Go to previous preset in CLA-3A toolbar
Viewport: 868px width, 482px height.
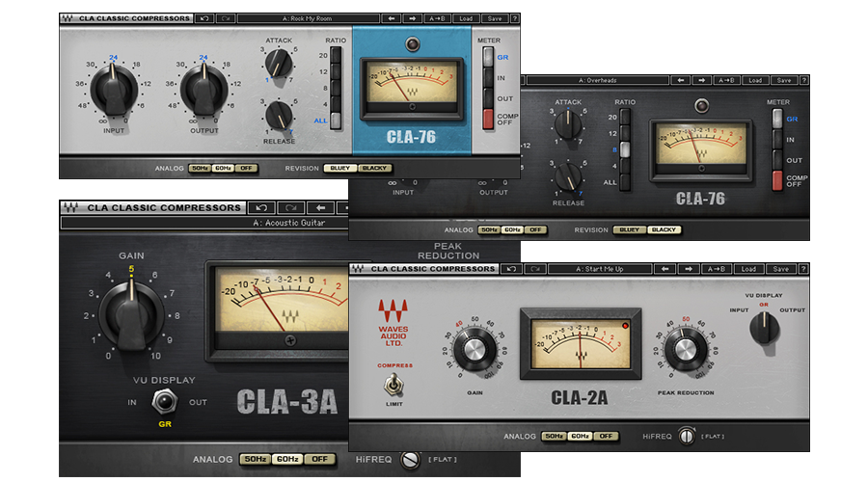tap(320, 207)
